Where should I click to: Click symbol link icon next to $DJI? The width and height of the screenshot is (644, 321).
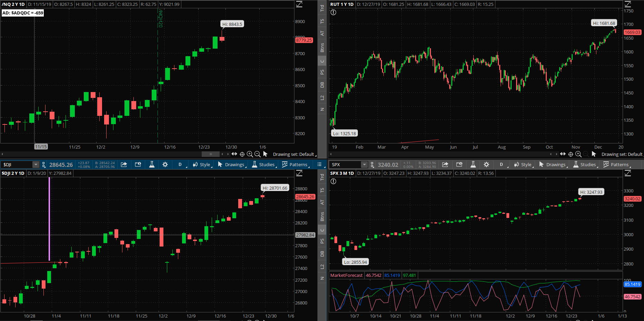(44, 165)
